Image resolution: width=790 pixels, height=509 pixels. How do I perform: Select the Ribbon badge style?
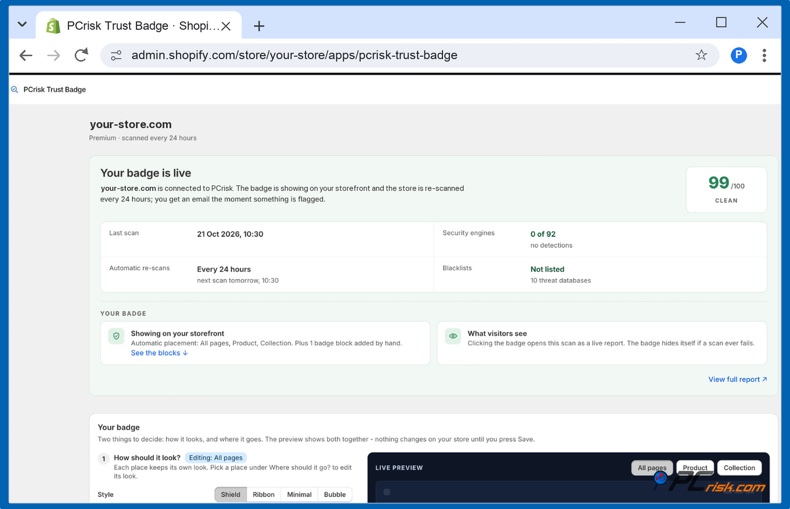264,494
